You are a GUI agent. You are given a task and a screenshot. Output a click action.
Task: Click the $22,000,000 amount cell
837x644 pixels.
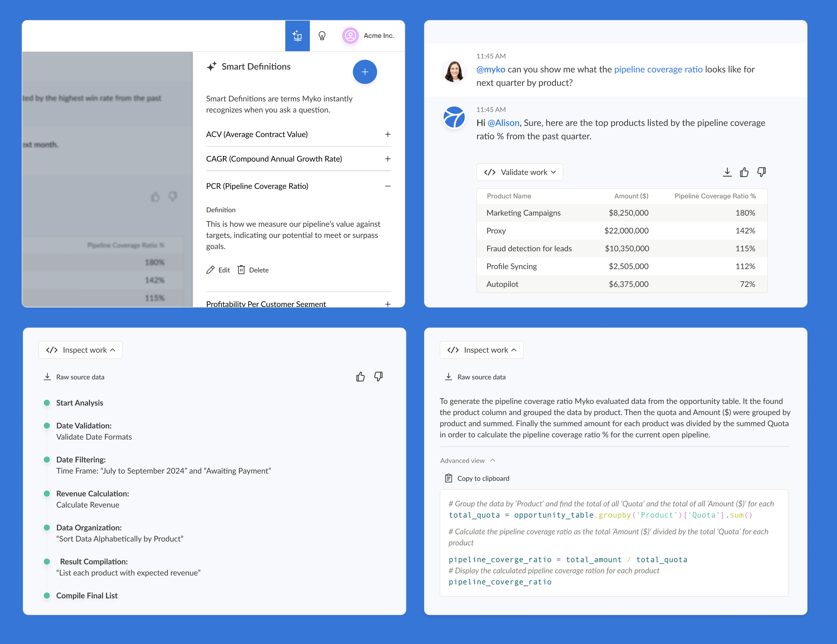coord(626,231)
